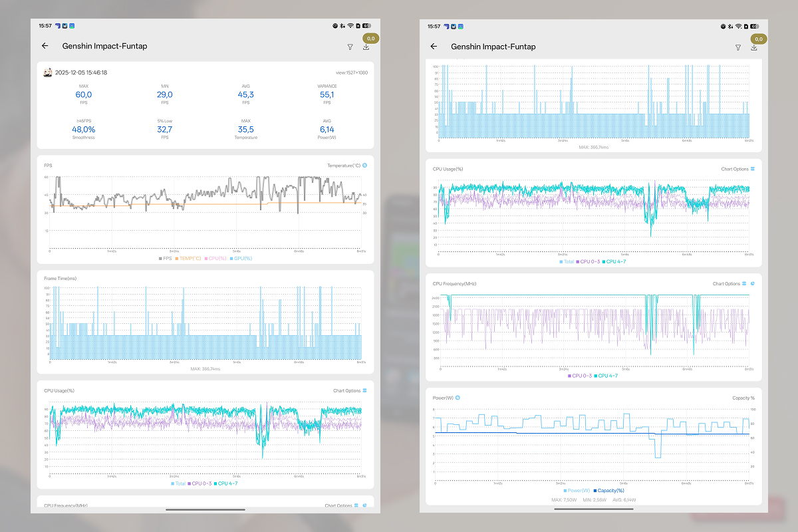Toggle CPU 4~7 legend in left CPU Usage chart
The width and height of the screenshot is (798, 532).
coord(226,483)
